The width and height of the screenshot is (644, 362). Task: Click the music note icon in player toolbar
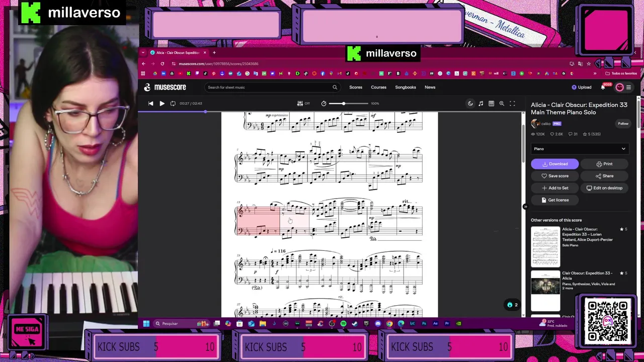click(480, 103)
